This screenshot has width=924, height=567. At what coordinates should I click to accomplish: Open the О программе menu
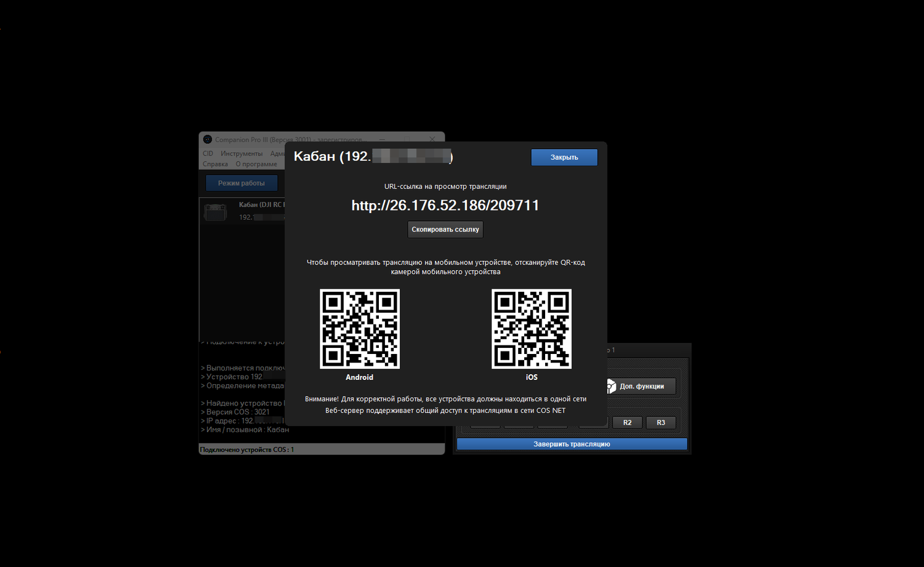click(x=256, y=164)
